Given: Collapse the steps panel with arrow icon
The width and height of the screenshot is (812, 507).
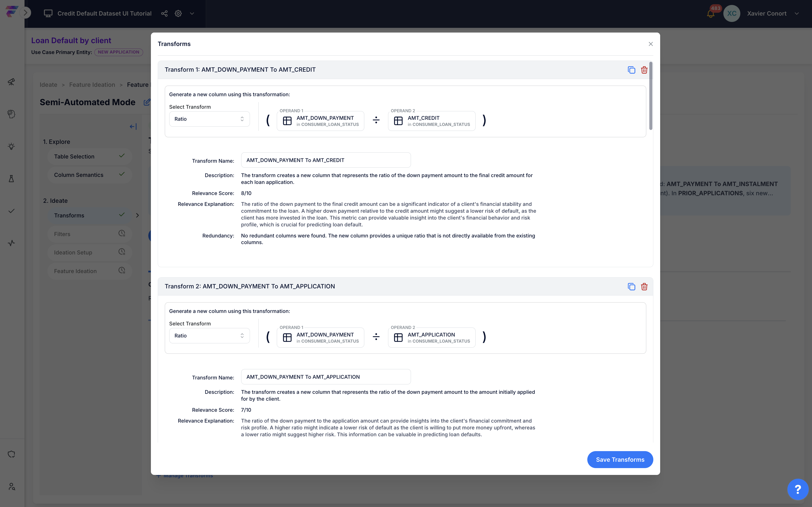Looking at the screenshot, I should [x=133, y=126].
